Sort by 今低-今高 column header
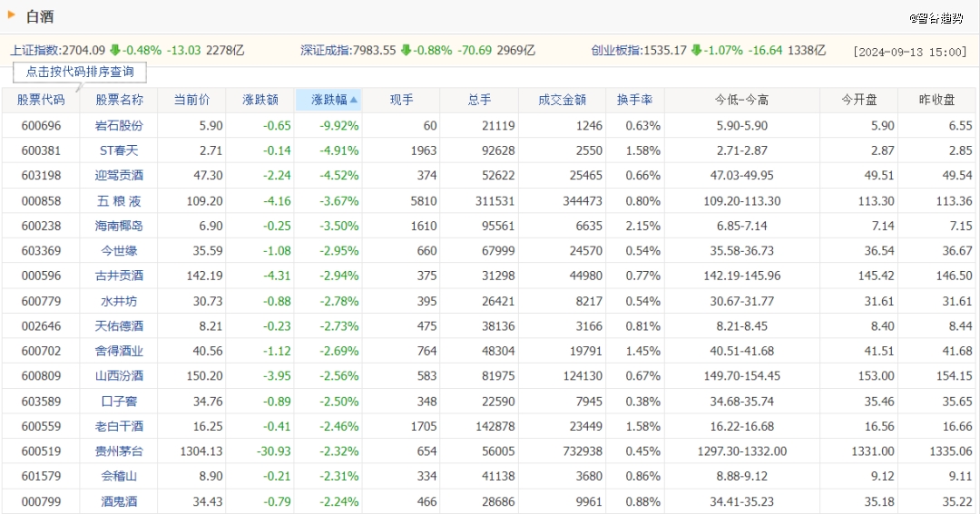 (x=742, y=100)
